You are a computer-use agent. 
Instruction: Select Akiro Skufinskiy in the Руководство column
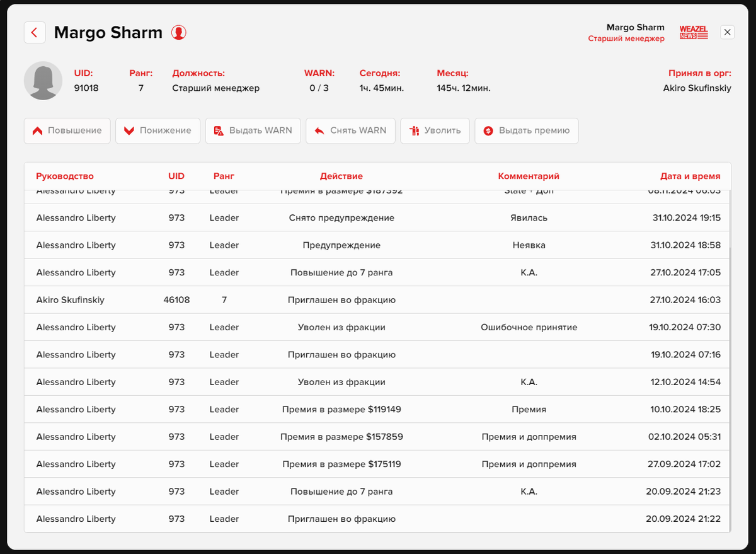[71, 300]
